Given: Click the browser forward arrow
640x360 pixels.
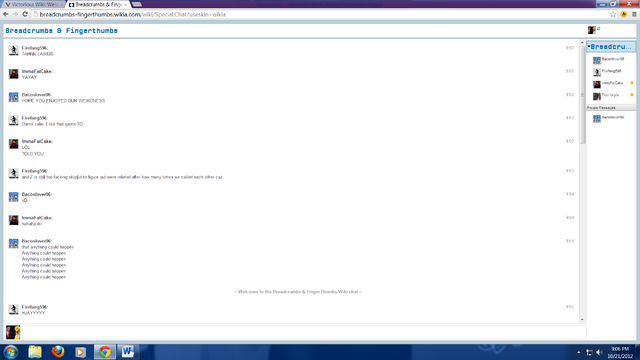Looking at the screenshot, I should pyautogui.click(x=16, y=14).
